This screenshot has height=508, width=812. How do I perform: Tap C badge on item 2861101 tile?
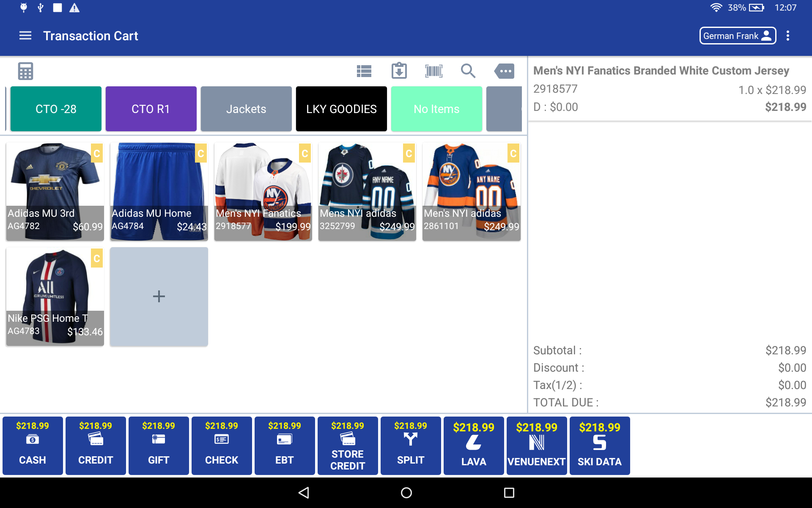pyautogui.click(x=513, y=153)
